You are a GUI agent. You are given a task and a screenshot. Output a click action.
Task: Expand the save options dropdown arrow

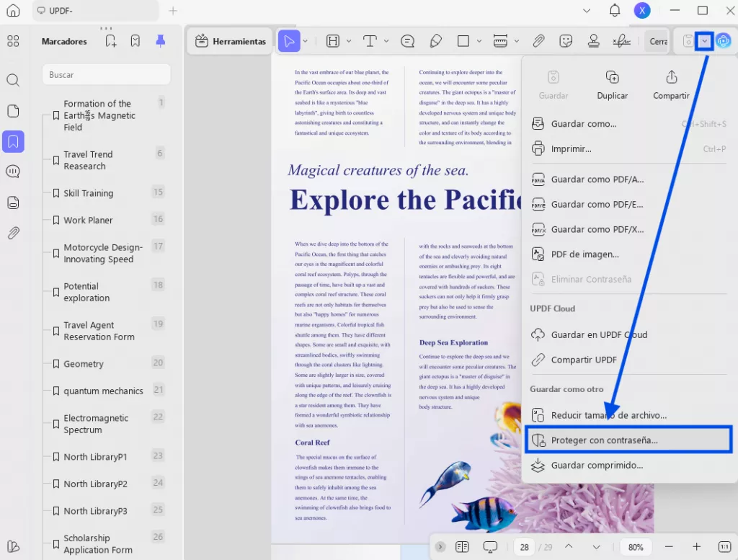[704, 41]
